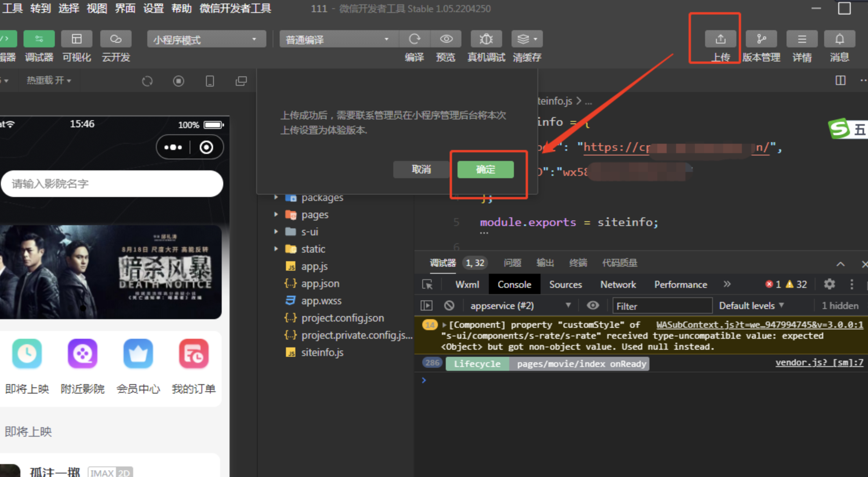Viewport: 868px width, 477px height.
Task: Click the 上传 upload icon
Action: 721,39
